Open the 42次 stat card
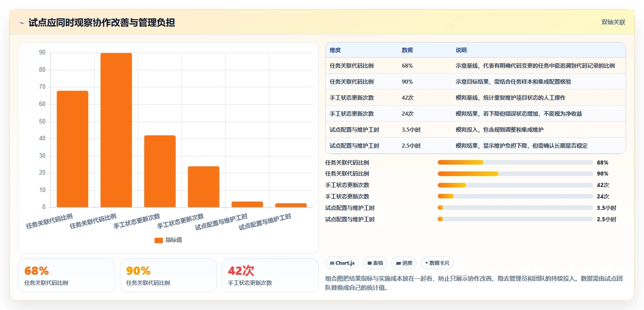The image size is (644, 310). click(270, 275)
